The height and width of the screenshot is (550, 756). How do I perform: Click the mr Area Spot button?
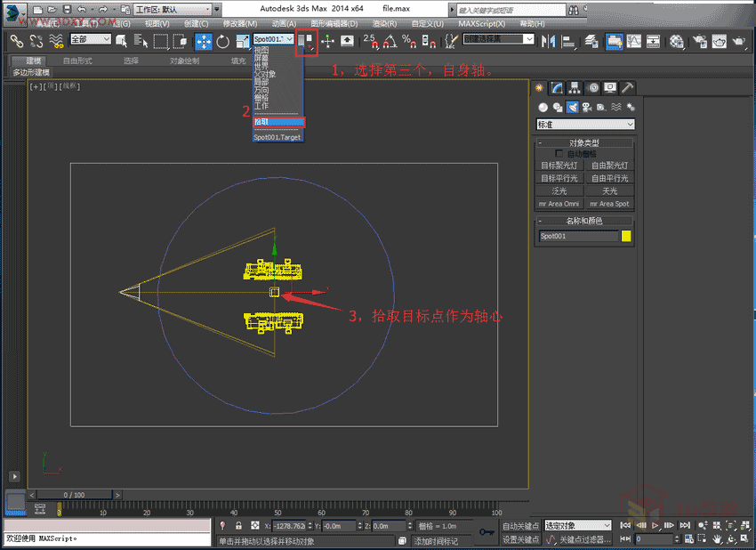(609, 204)
